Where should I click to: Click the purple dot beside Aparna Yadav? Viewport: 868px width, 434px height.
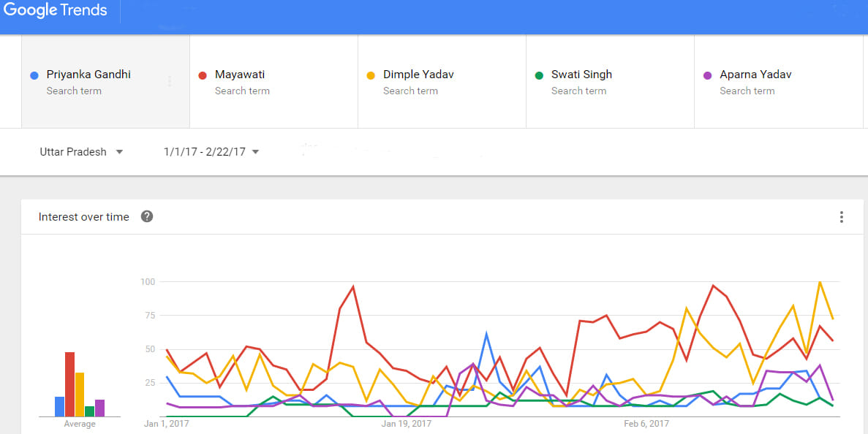pos(707,75)
